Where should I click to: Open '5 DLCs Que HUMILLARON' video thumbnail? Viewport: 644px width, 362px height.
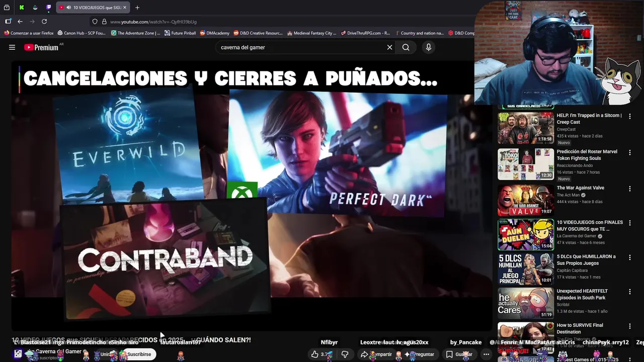tap(526, 269)
